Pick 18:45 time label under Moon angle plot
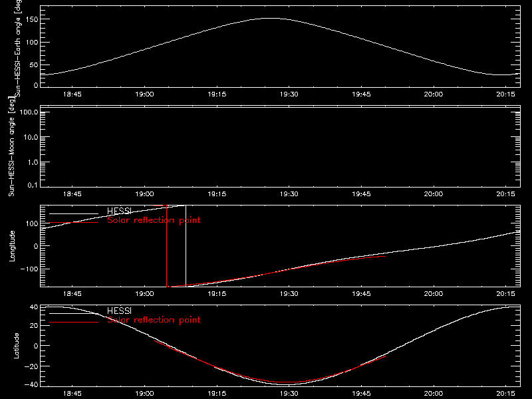532x399 pixels. pos(72,194)
